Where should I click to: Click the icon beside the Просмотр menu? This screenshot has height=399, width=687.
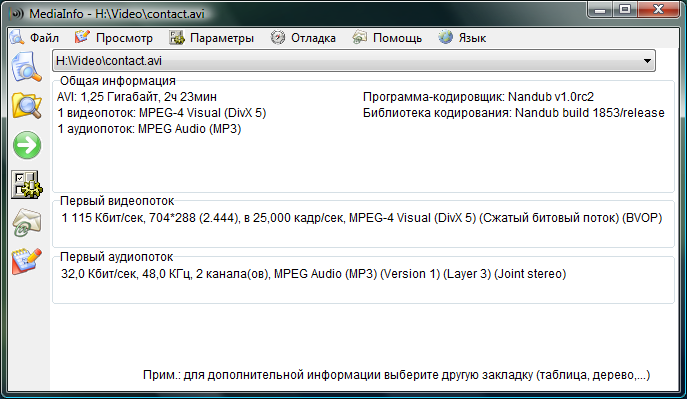coord(82,38)
